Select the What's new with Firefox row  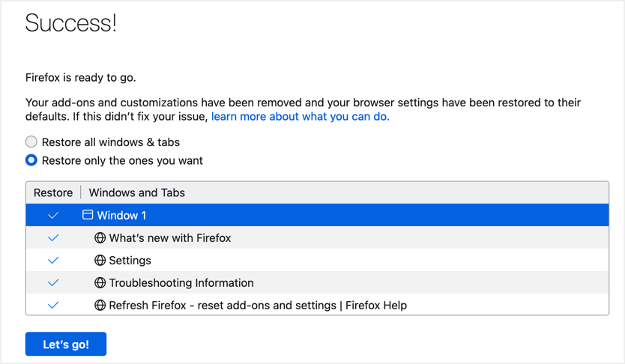point(170,238)
